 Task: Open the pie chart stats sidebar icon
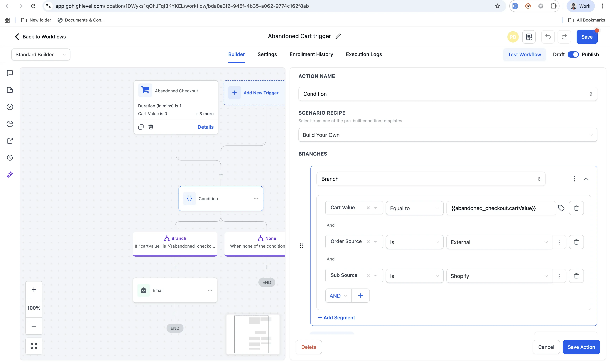point(10,124)
